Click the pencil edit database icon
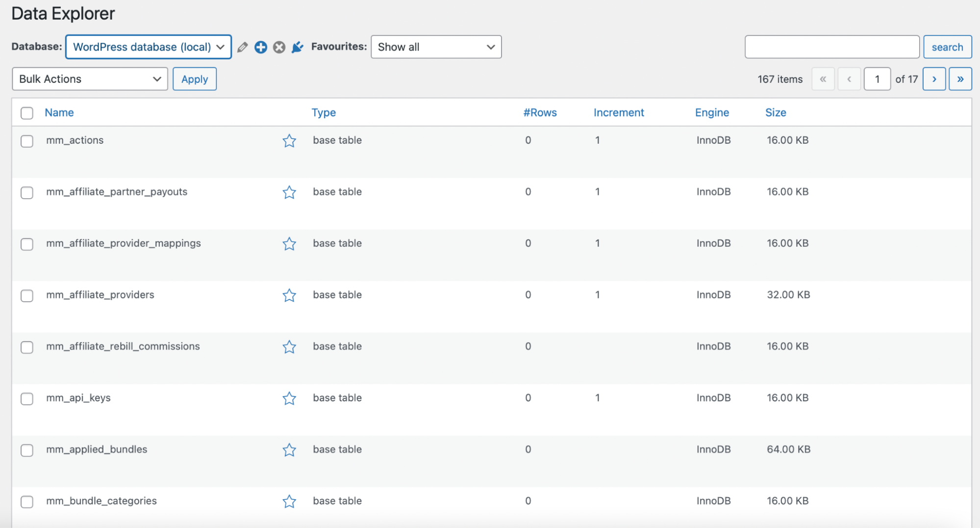The width and height of the screenshot is (980, 528). pos(242,47)
